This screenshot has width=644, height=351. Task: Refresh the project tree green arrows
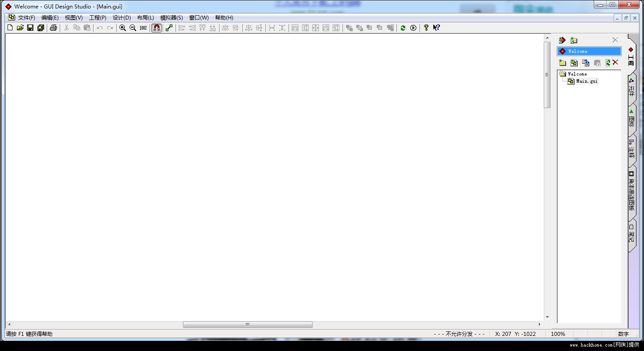[x=608, y=63]
